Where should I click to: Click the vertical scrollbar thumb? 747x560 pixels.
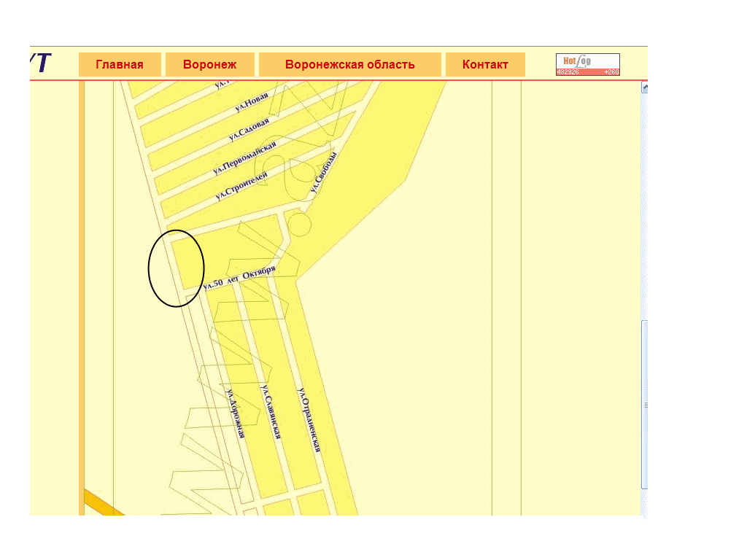(x=644, y=405)
